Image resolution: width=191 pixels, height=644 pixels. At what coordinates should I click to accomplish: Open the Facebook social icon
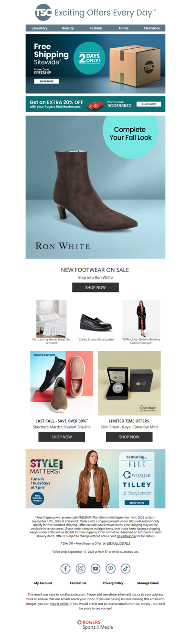(x=65, y=568)
